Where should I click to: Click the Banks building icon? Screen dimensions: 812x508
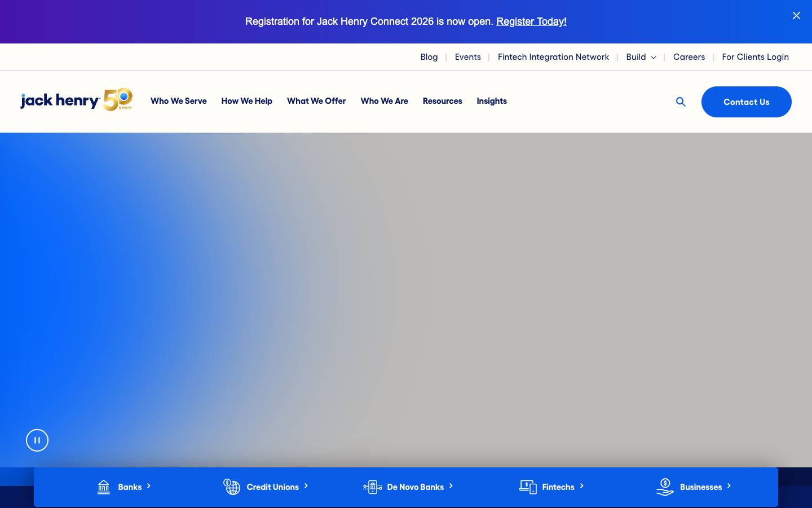coord(104,487)
